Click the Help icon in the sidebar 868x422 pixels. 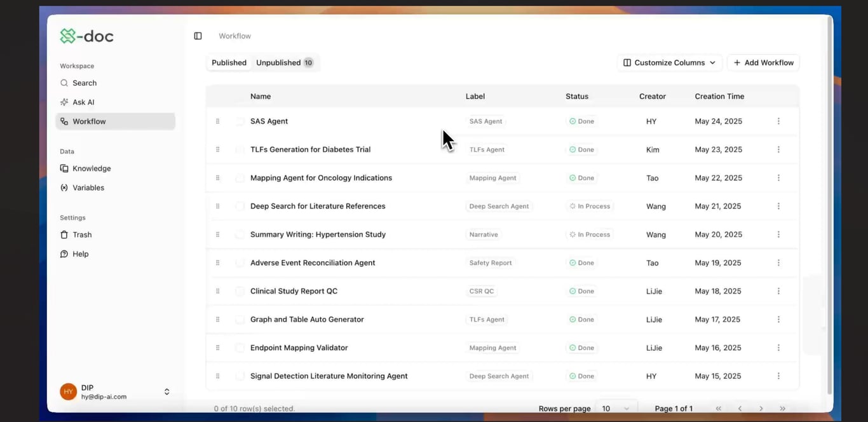(64, 254)
